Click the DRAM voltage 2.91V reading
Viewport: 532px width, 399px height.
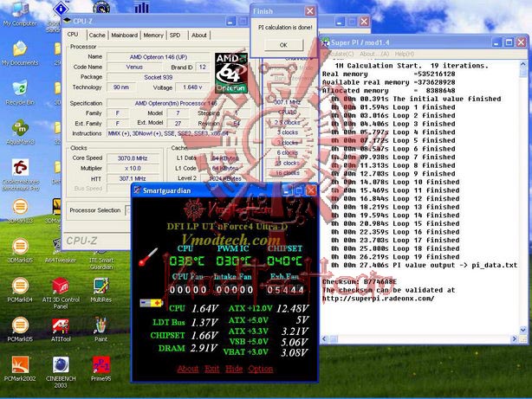pos(204,348)
